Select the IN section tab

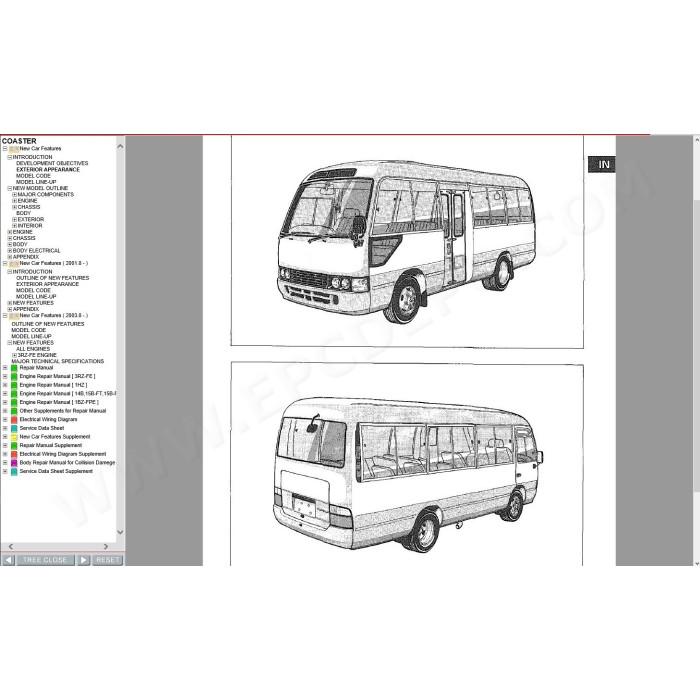tap(601, 164)
